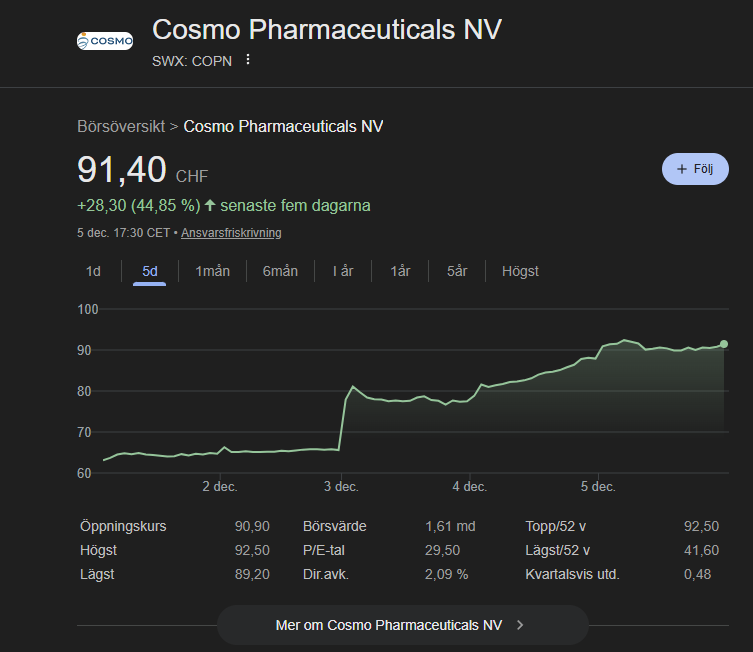Click the green up arrow next to percent

pos(210,205)
